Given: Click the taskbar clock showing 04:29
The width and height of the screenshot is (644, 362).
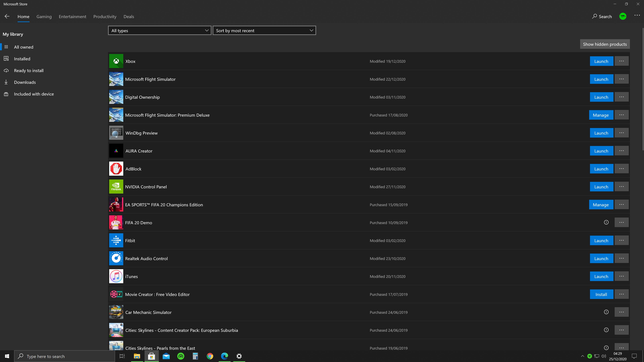Looking at the screenshot, I should tap(618, 356).
